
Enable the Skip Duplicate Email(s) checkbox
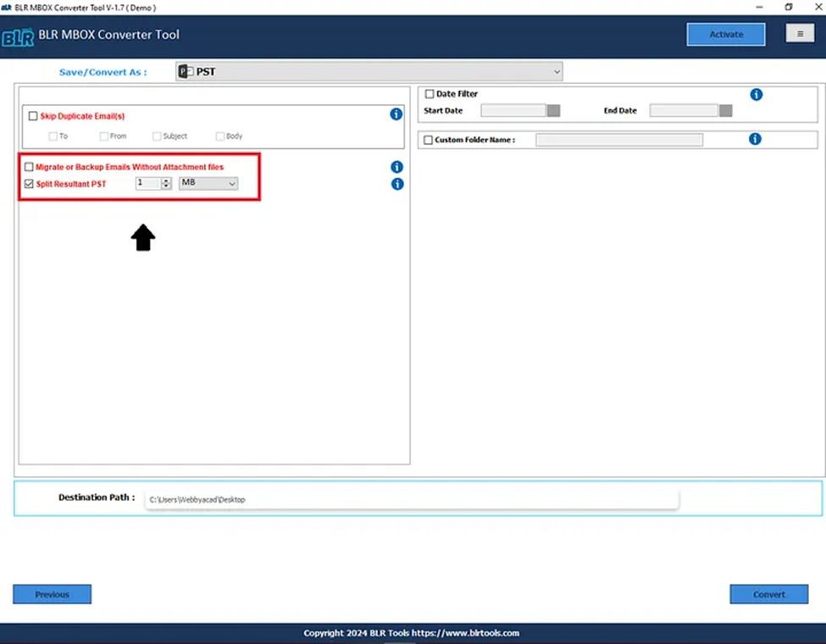click(32, 115)
